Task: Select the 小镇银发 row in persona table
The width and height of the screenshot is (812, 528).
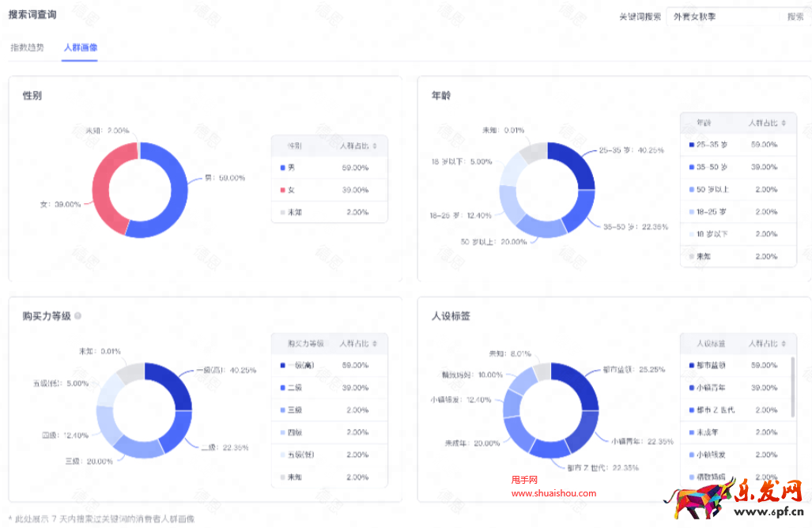Action: [738, 454]
